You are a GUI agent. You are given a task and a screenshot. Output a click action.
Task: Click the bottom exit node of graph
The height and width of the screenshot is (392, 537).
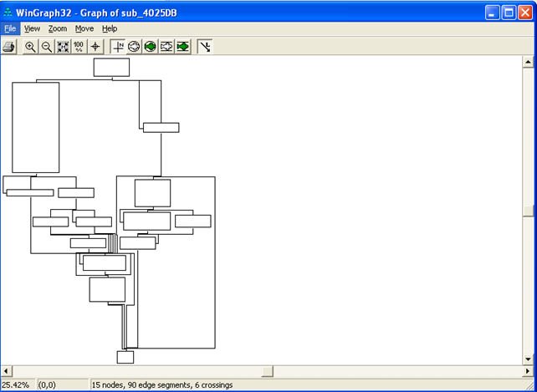click(125, 357)
